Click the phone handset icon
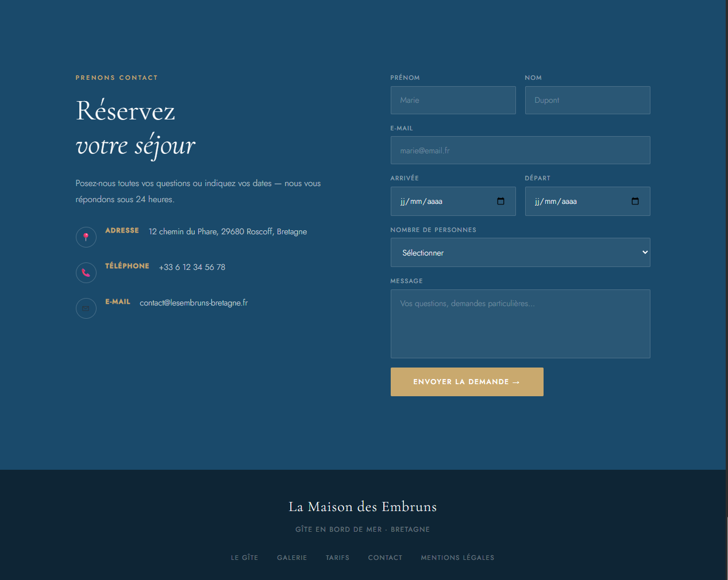This screenshot has width=728, height=580. pos(86,272)
